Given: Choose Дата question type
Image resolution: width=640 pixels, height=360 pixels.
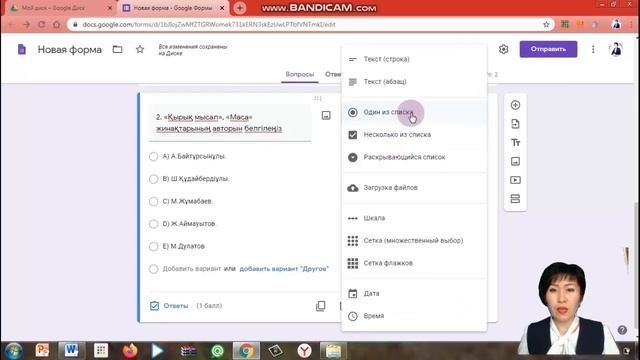Looking at the screenshot, I should [x=414, y=293].
